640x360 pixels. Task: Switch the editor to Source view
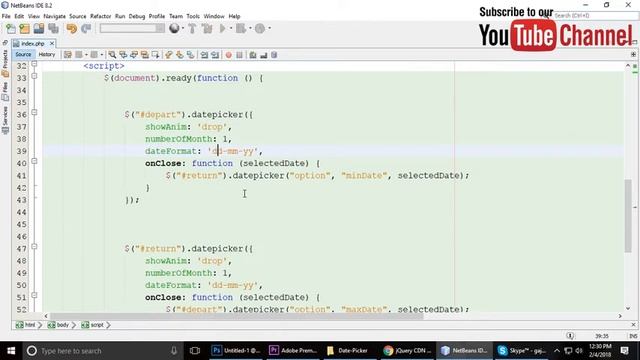point(23,54)
